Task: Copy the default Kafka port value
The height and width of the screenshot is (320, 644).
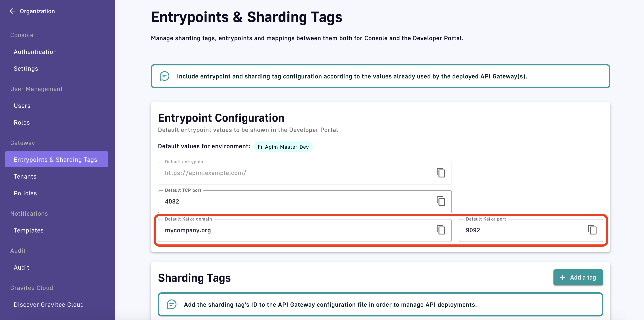Action: click(x=592, y=230)
